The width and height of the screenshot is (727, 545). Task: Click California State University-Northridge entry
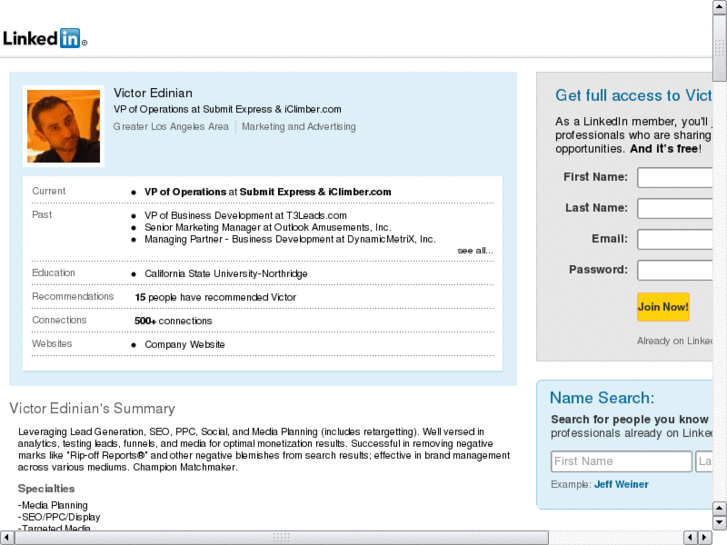(226, 274)
